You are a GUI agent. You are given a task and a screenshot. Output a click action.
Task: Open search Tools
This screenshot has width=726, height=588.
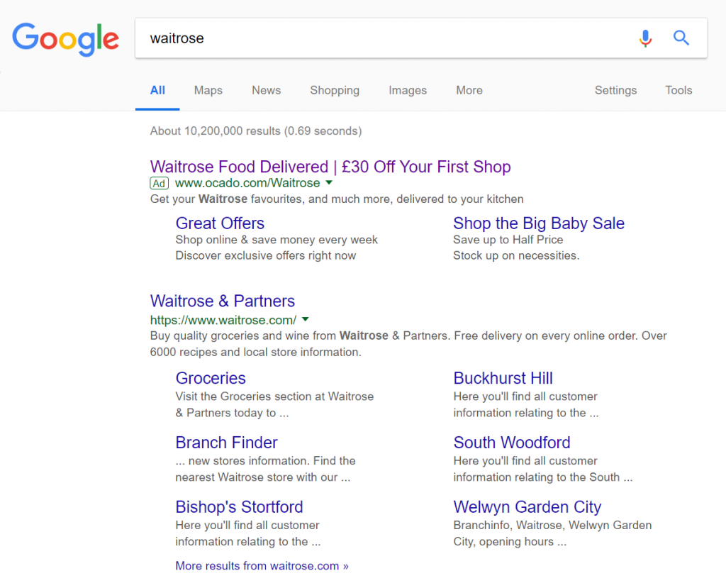click(678, 90)
